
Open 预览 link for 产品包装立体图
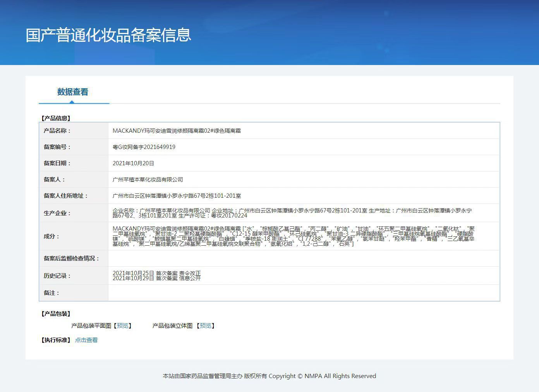point(205,326)
